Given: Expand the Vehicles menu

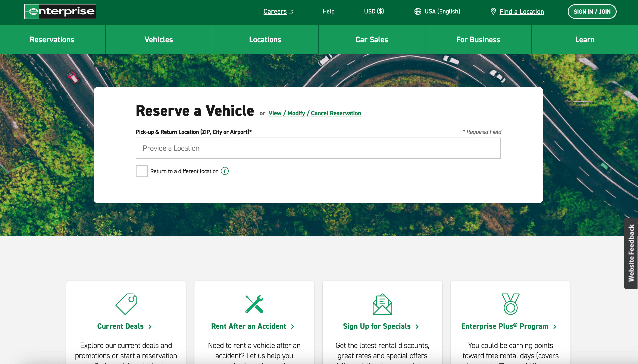Looking at the screenshot, I should (x=159, y=40).
